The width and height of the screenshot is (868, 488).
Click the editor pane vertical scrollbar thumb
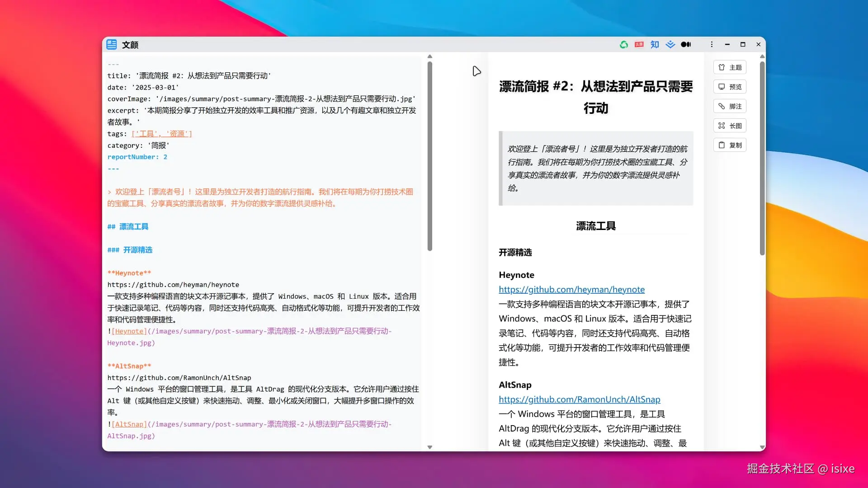coord(430,156)
